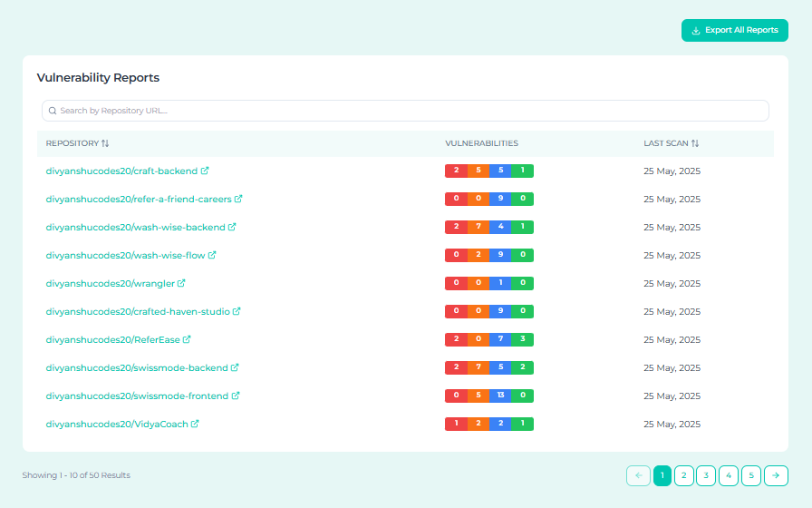Click blue badge showing 1 for wrangler
The image size is (812, 508).
(x=500, y=283)
